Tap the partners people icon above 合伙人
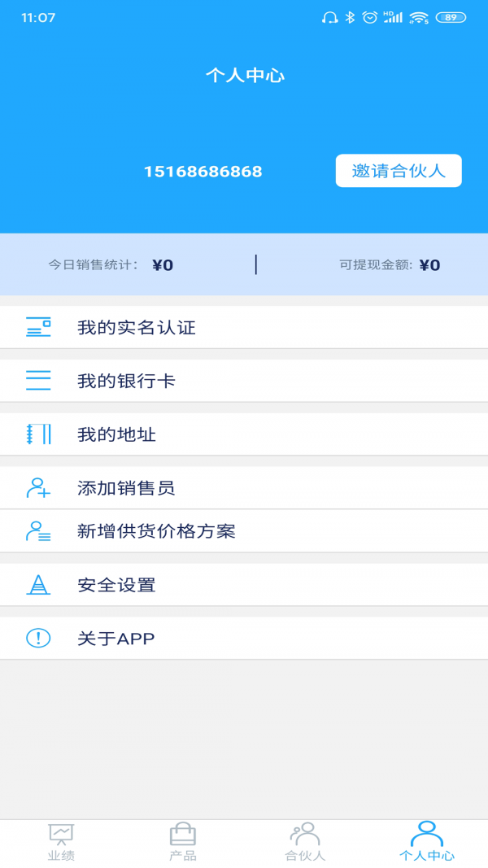The width and height of the screenshot is (488, 868). 305,834
